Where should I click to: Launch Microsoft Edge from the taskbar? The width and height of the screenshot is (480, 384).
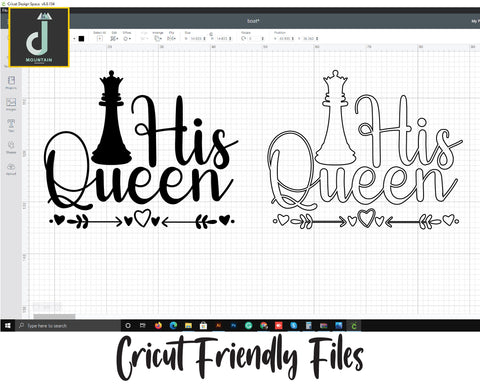(173, 326)
